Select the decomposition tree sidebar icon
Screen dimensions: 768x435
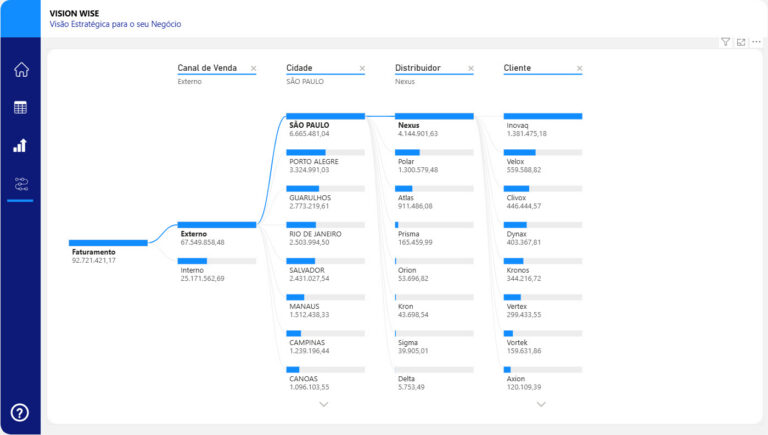coord(20,184)
